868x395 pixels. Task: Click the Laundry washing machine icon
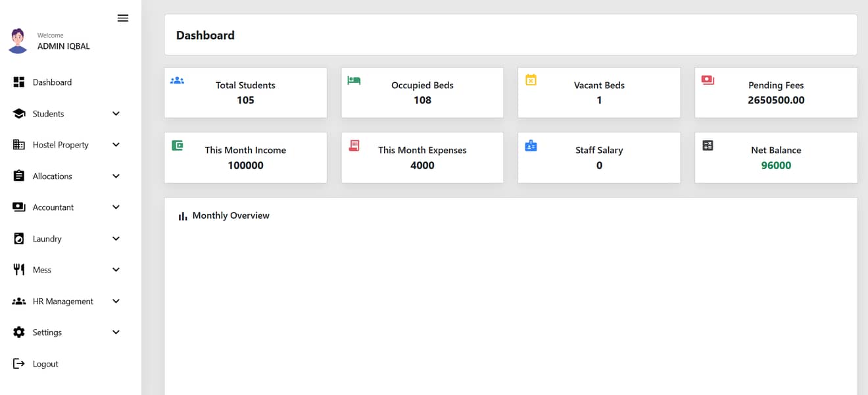pyautogui.click(x=19, y=239)
